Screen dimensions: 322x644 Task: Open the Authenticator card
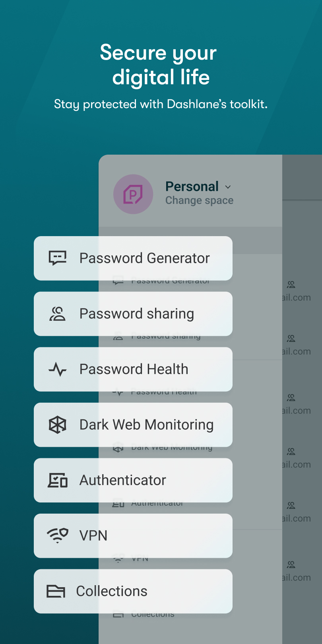coord(133,480)
